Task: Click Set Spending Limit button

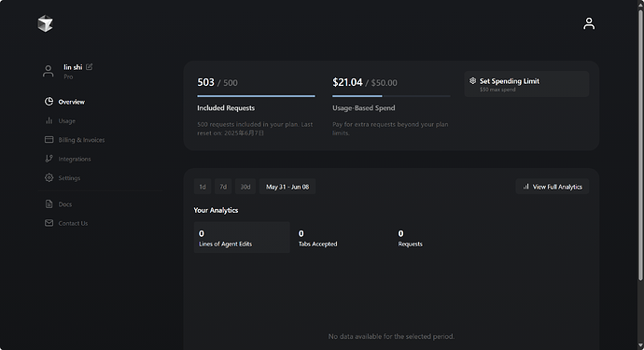Action: tap(526, 84)
